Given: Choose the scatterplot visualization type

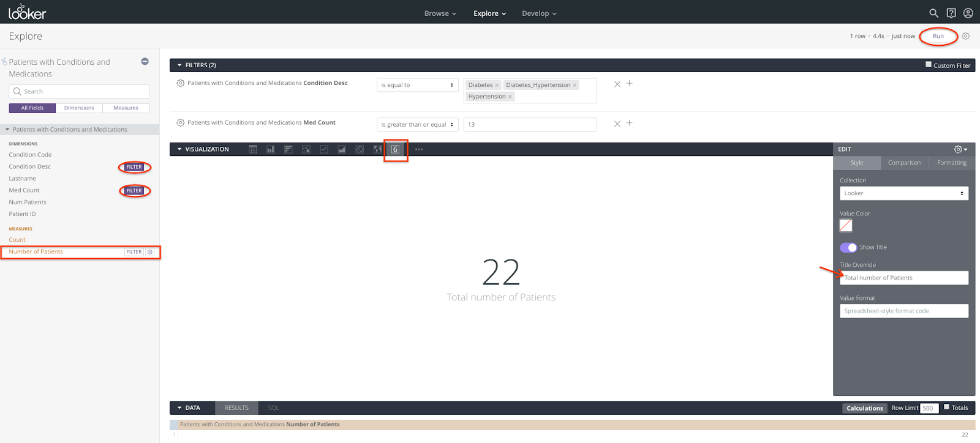Looking at the screenshot, I should pyautogui.click(x=306, y=149).
